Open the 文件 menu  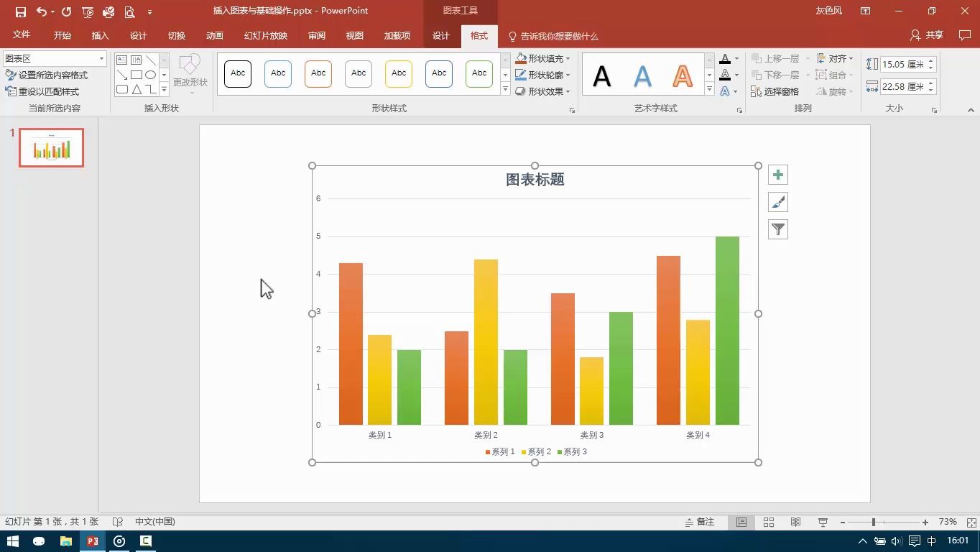coord(22,35)
